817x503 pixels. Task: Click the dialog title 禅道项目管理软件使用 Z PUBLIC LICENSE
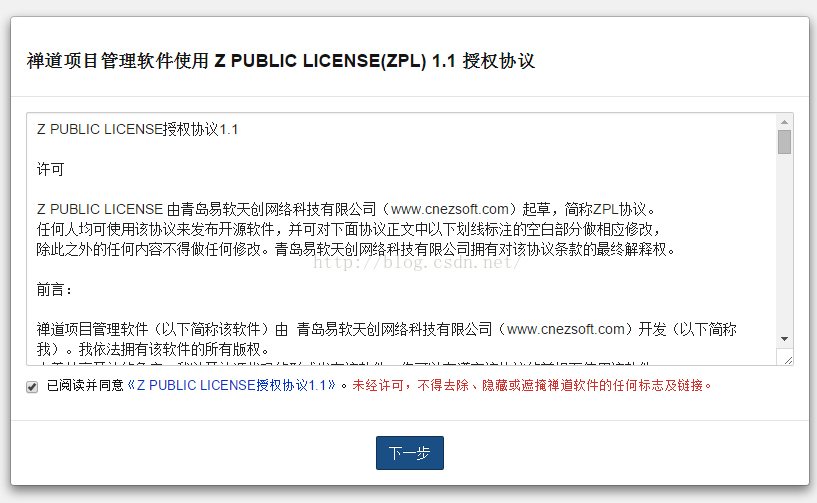pyautogui.click(x=281, y=61)
